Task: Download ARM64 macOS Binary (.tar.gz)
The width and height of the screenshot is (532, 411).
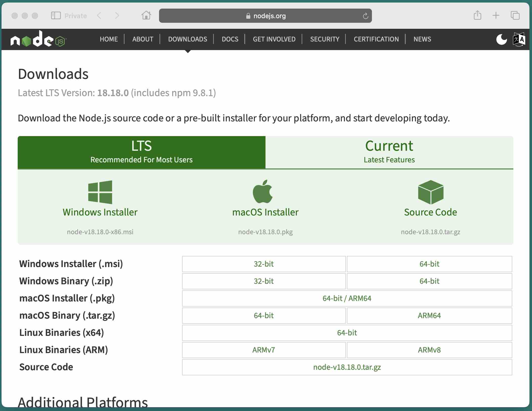Action: [429, 316]
